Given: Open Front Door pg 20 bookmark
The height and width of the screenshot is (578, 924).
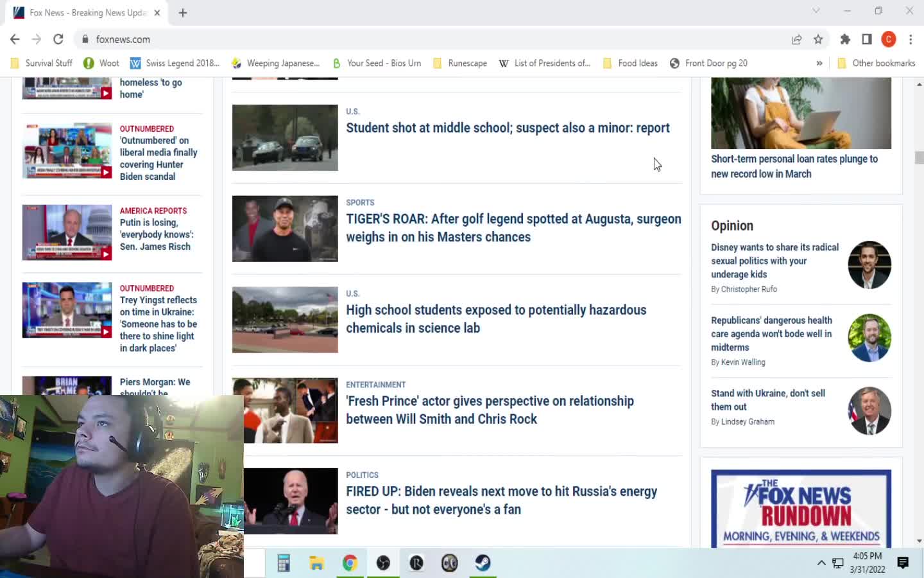Looking at the screenshot, I should pos(708,63).
